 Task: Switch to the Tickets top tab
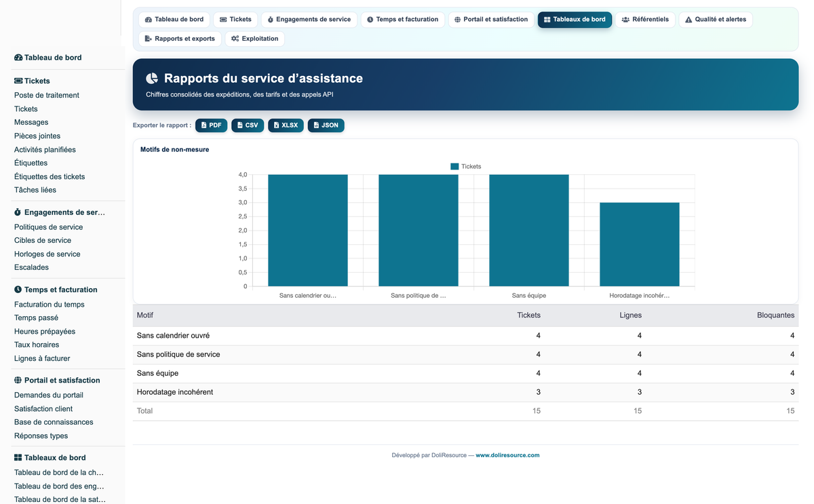pyautogui.click(x=235, y=20)
